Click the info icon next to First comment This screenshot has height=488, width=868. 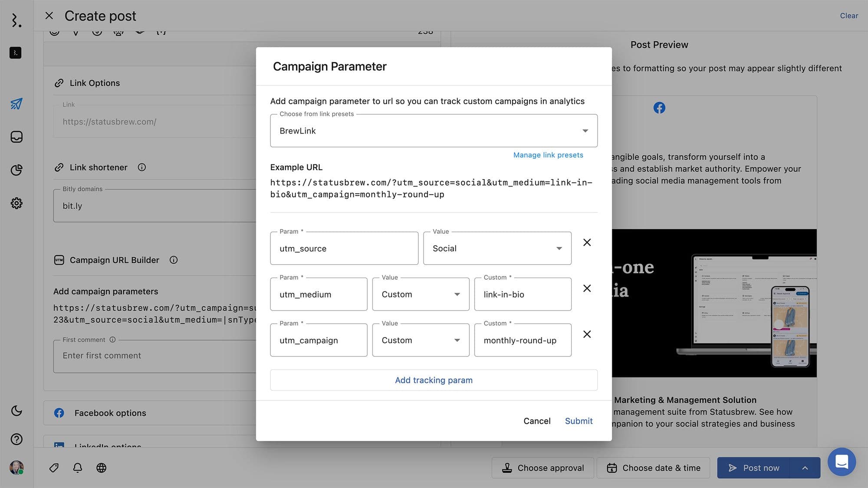pyautogui.click(x=112, y=340)
